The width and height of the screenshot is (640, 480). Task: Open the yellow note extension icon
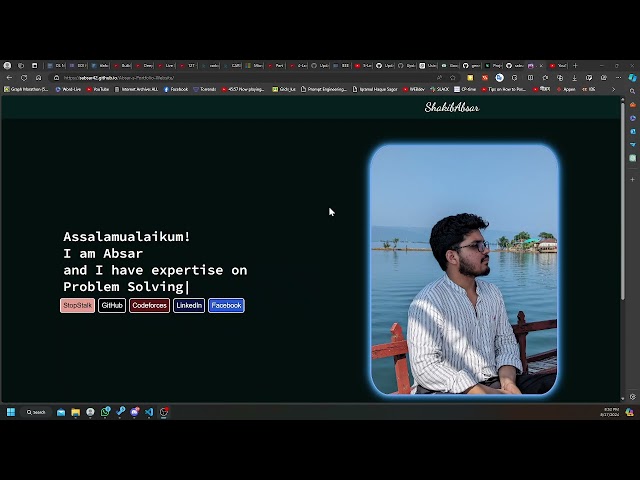[x=470, y=78]
